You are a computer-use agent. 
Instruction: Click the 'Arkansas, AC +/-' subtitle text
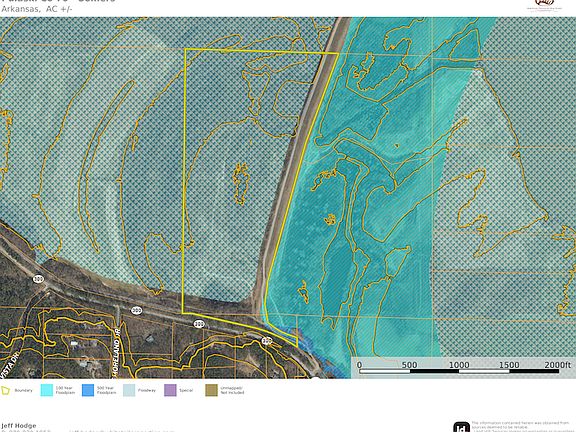[x=37, y=9]
